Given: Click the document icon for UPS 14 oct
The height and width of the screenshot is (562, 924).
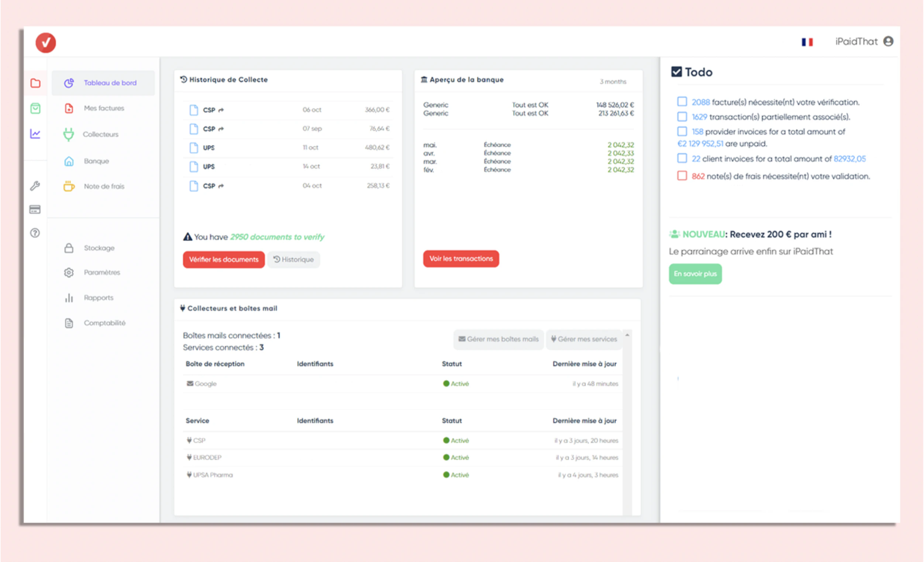Looking at the screenshot, I should 194,167.
